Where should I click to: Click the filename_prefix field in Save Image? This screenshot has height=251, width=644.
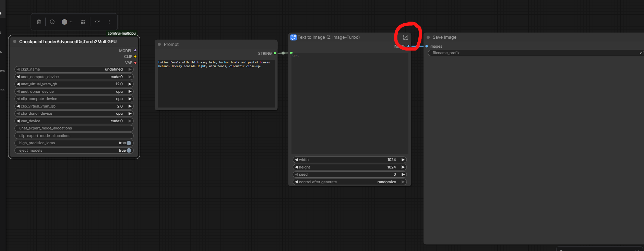tap(536, 53)
